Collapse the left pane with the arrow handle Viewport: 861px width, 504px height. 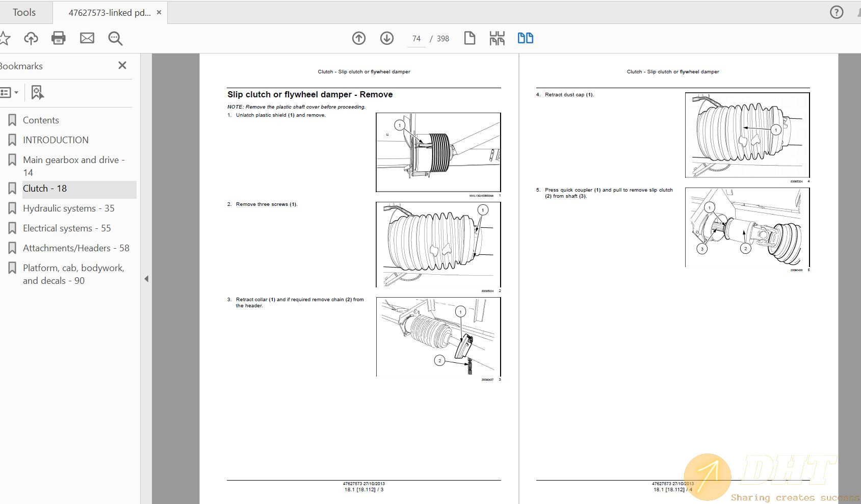pos(146,279)
